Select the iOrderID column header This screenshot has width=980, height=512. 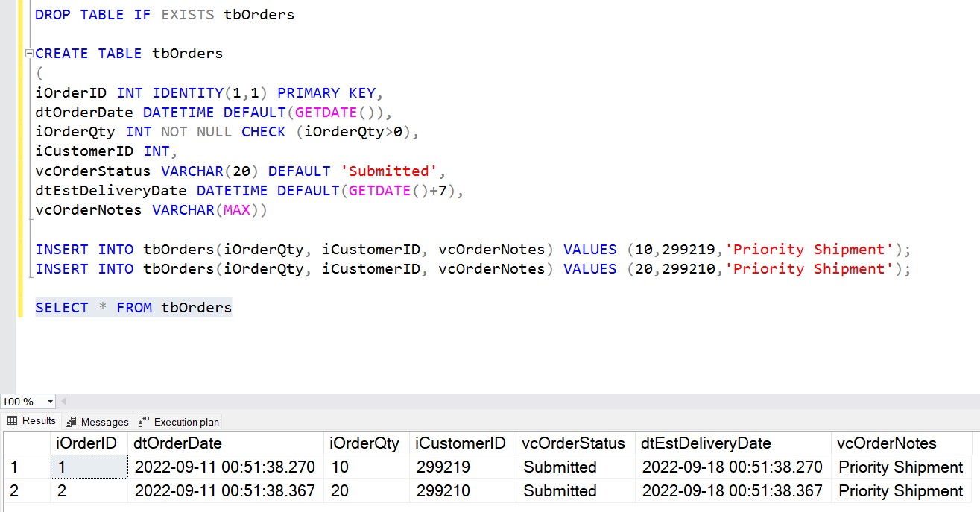88,443
